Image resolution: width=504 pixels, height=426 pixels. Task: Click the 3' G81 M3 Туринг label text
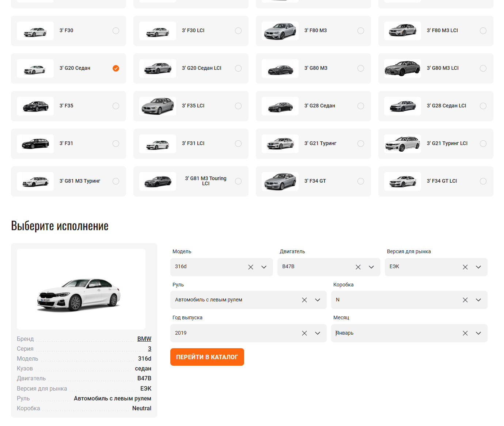click(80, 181)
